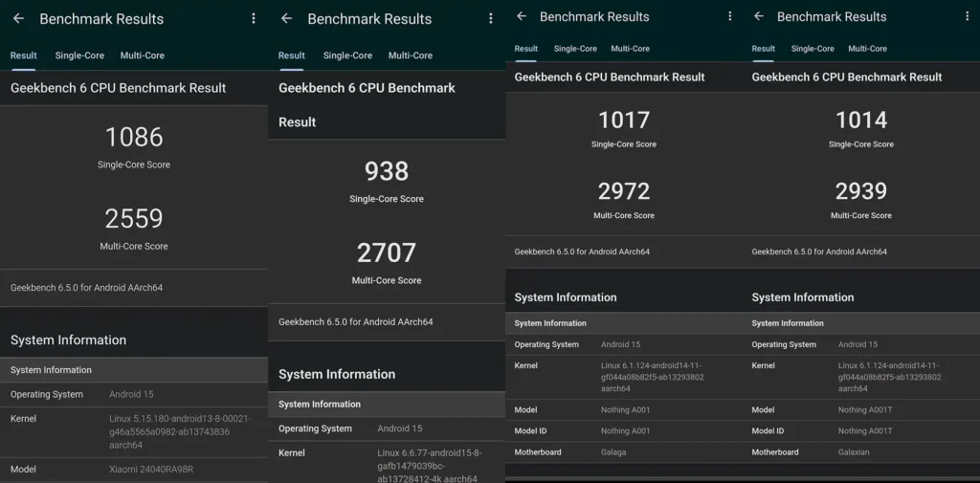Click the kernel value starting Linux 6.6.77-android15

click(x=430, y=466)
